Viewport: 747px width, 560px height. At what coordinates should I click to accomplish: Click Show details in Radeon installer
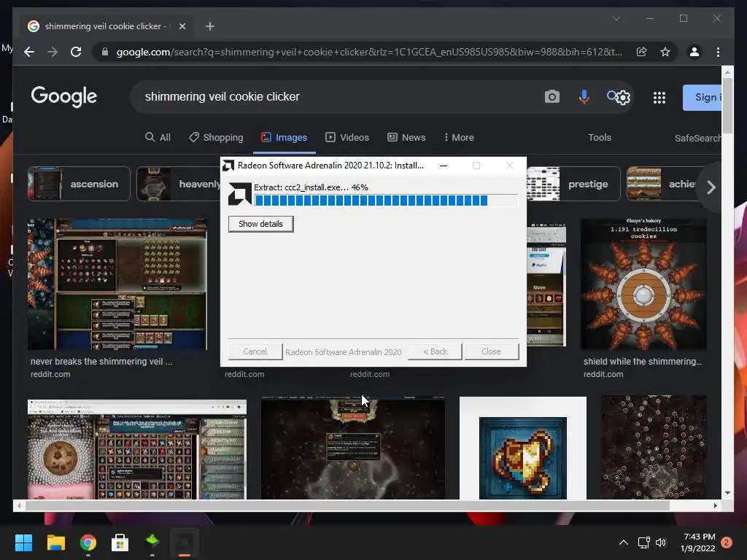[260, 224]
